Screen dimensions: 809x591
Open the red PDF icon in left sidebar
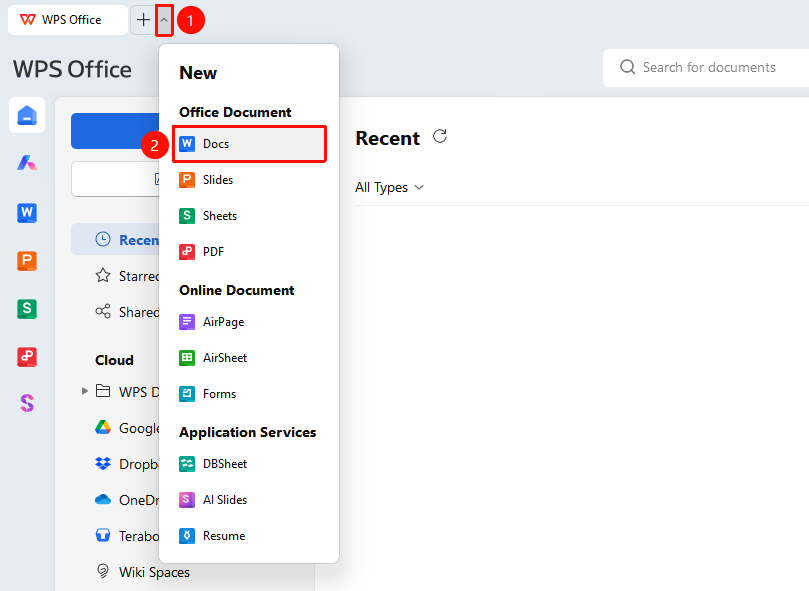pos(27,357)
